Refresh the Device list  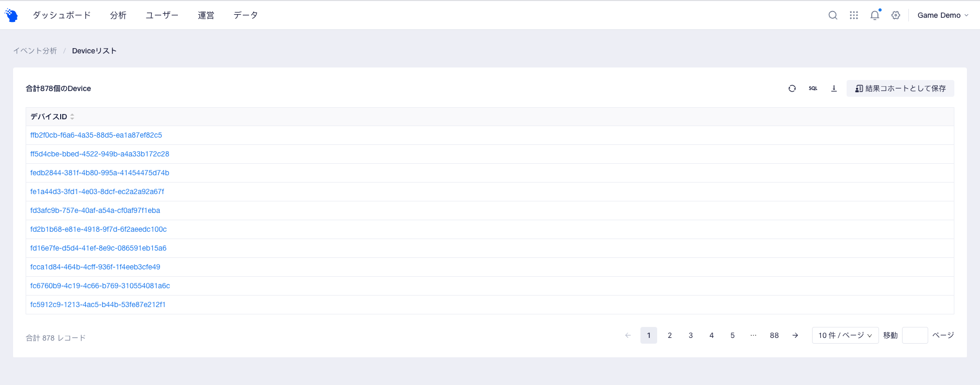point(792,88)
